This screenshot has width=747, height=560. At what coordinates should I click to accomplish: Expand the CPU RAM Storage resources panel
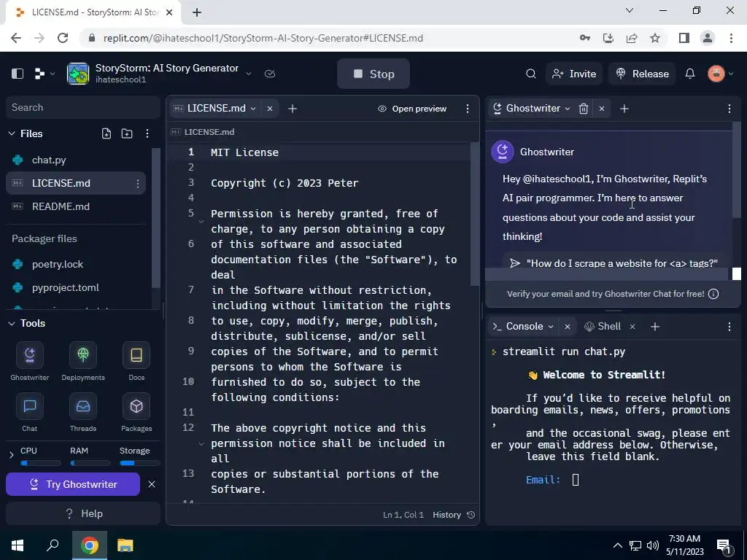click(x=12, y=455)
